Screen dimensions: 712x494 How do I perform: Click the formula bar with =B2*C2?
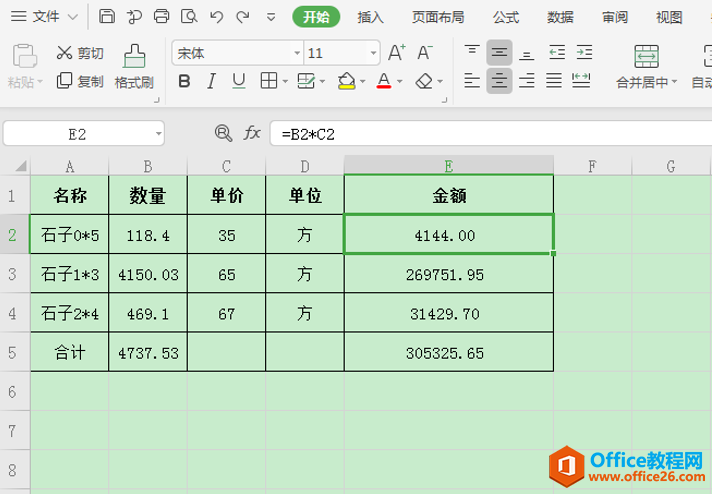click(491, 133)
